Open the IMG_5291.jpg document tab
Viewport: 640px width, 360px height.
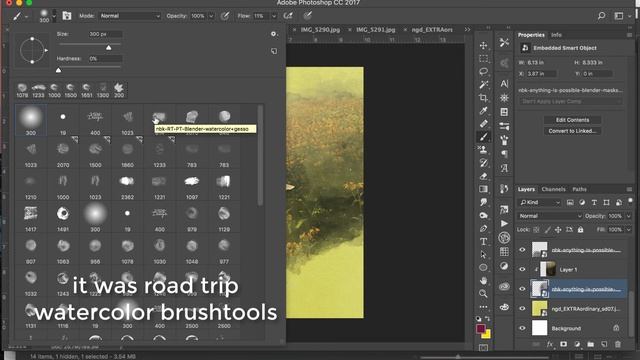coord(376,30)
